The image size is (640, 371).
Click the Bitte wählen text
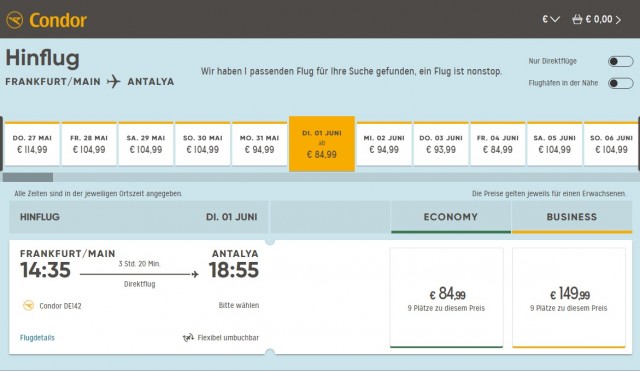click(239, 305)
